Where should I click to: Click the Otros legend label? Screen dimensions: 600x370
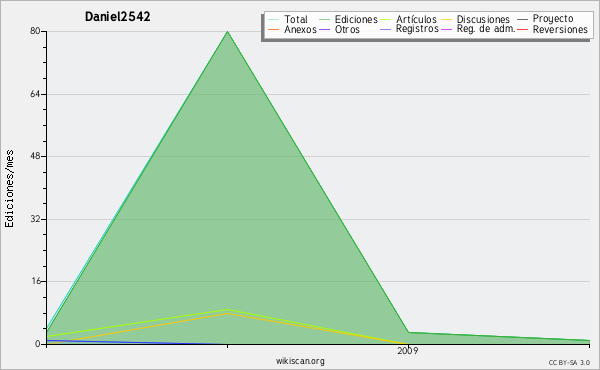pyautogui.click(x=347, y=29)
